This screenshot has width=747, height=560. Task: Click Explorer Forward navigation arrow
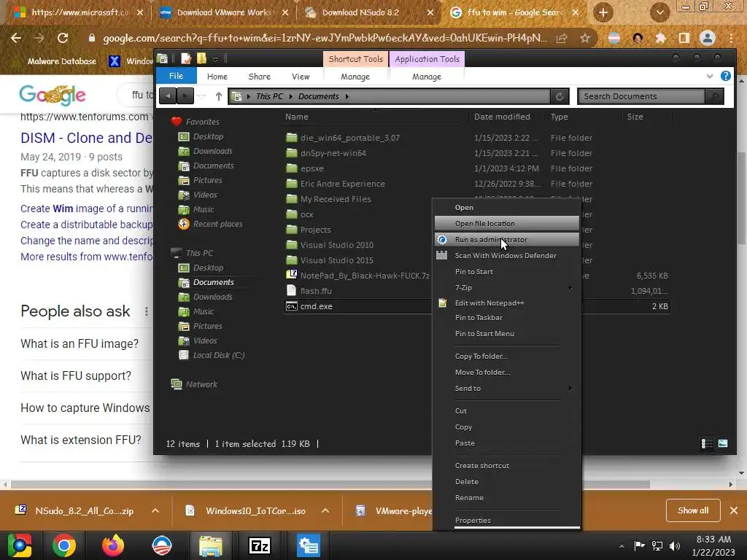click(185, 96)
